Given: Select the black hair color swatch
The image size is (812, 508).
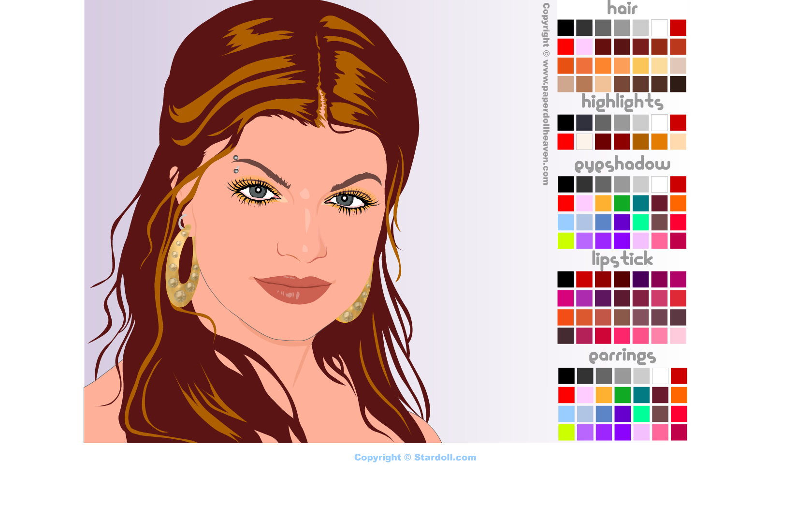Looking at the screenshot, I should [565, 28].
